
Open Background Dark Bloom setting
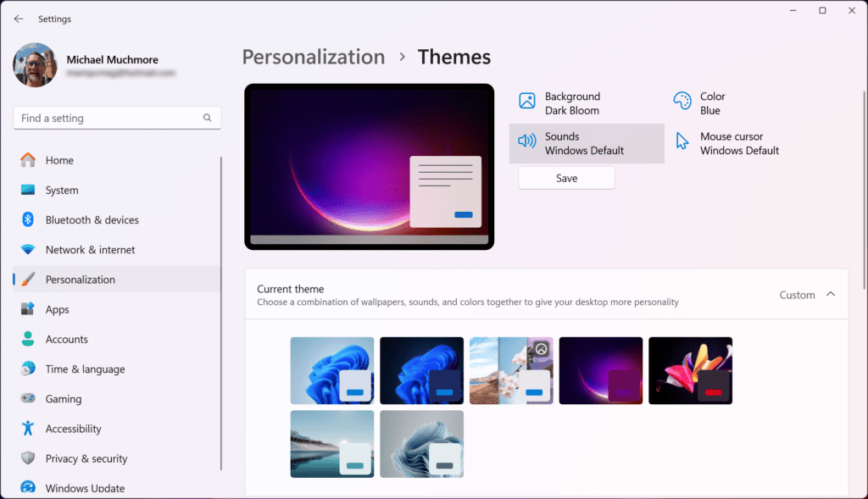[587, 103]
